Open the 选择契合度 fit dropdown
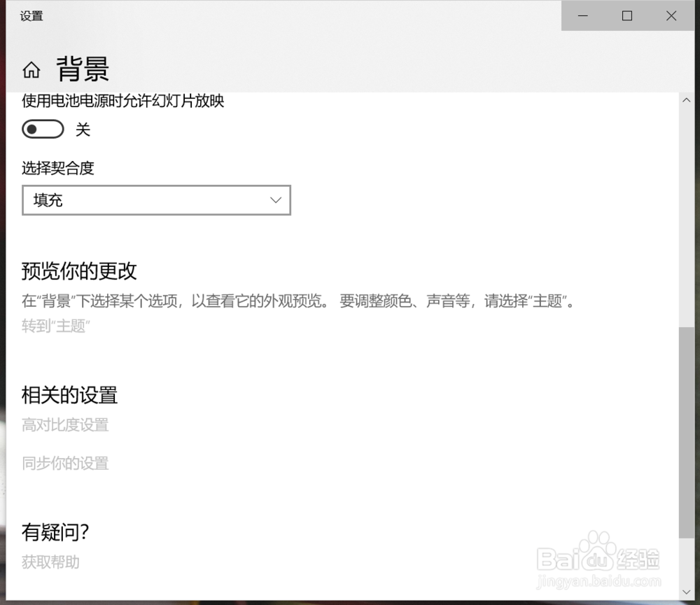Image resolution: width=700 pixels, height=605 pixels. (156, 200)
